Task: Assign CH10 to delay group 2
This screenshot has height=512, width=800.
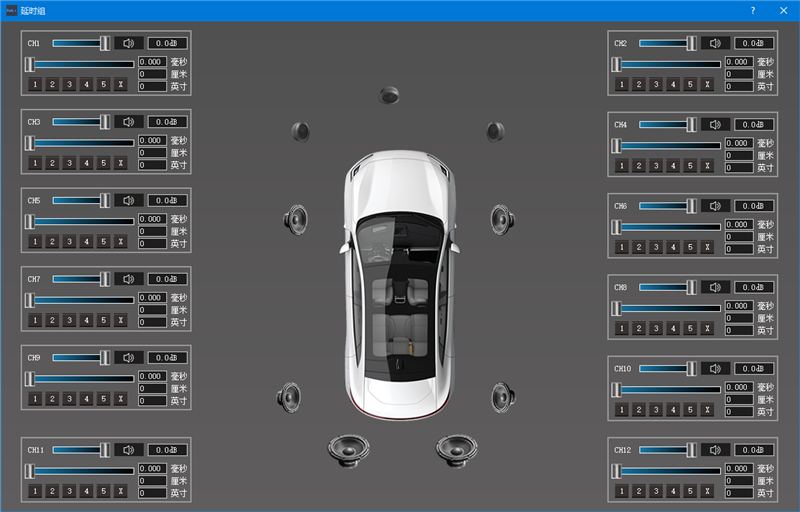Action: [x=639, y=410]
